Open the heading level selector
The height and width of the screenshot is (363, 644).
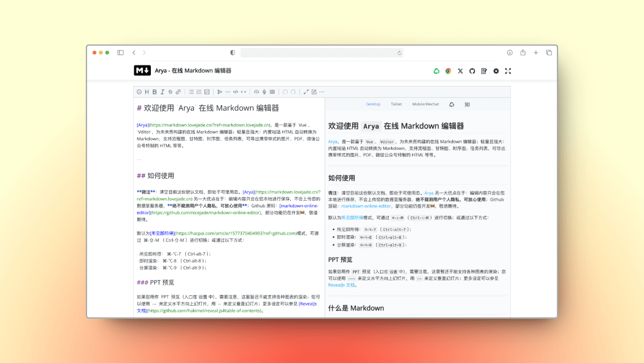pyautogui.click(x=146, y=92)
